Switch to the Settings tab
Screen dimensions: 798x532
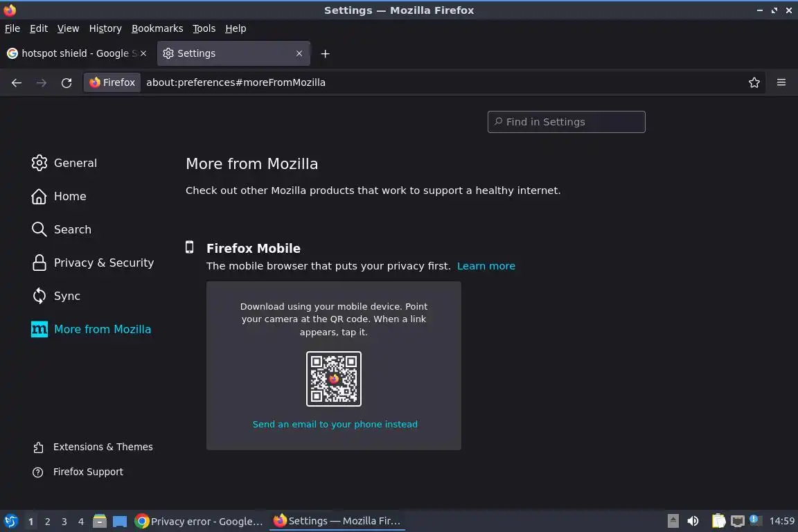[x=233, y=53]
